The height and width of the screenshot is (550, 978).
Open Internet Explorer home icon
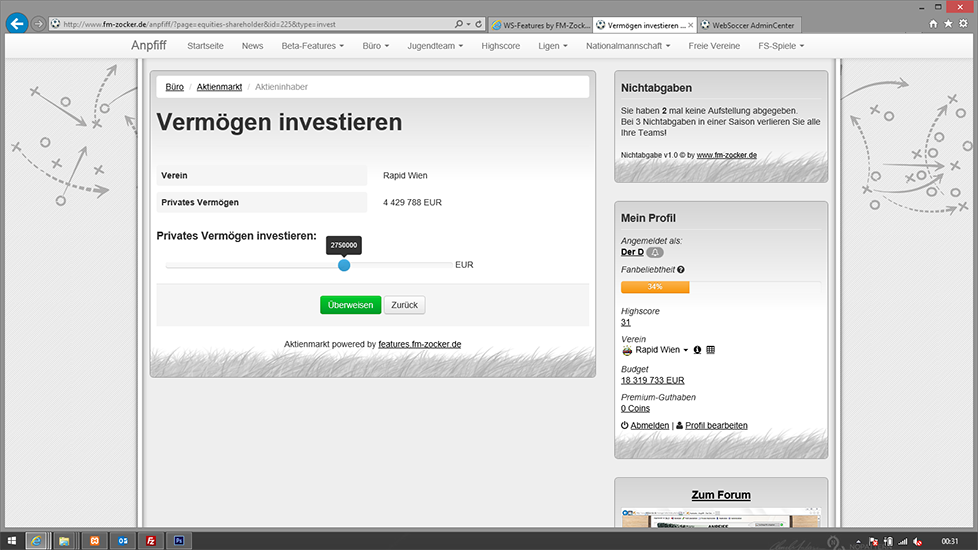point(934,23)
